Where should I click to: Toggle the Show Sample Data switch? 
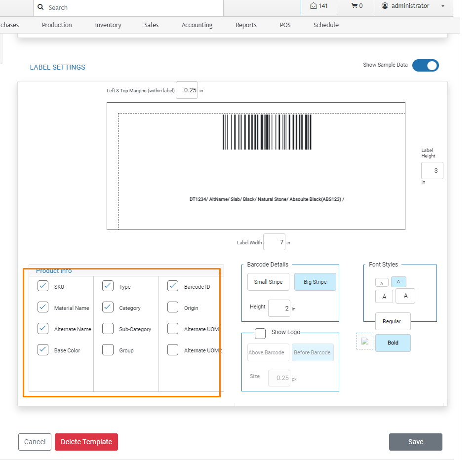click(425, 66)
